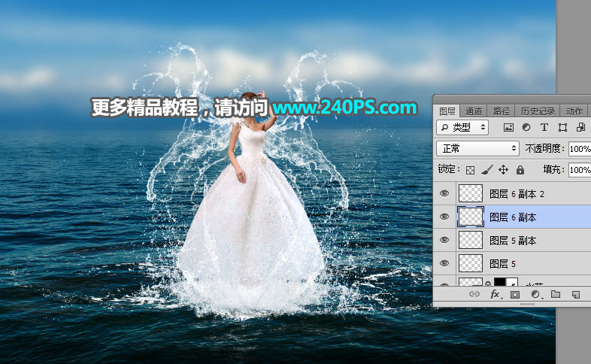Filter layers by shape layer icon
The width and height of the screenshot is (591, 364).
click(x=562, y=128)
